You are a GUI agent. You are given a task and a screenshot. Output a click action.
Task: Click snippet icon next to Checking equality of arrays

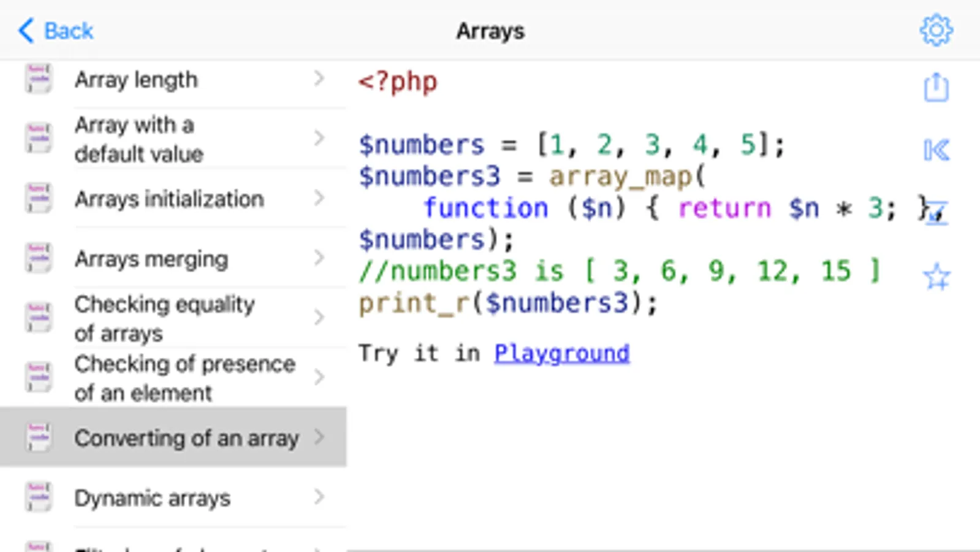point(38,318)
